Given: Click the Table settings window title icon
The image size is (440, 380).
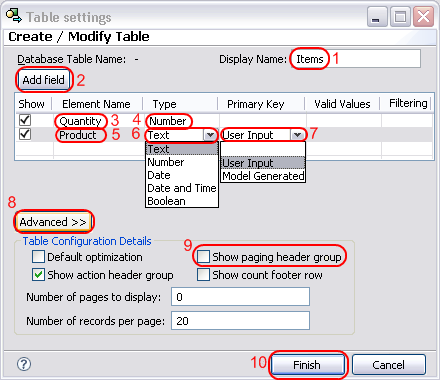Looking at the screenshot, I should tap(14, 16).
